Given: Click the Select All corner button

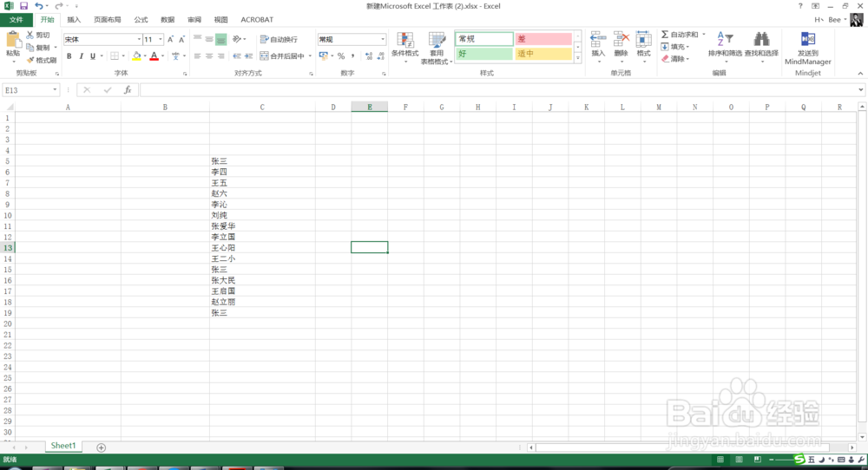Looking at the screenshot, I should tap(7, 108).
